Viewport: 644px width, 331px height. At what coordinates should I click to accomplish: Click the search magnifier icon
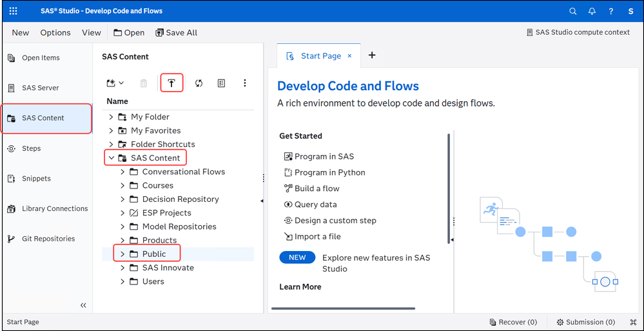point(572,11)
